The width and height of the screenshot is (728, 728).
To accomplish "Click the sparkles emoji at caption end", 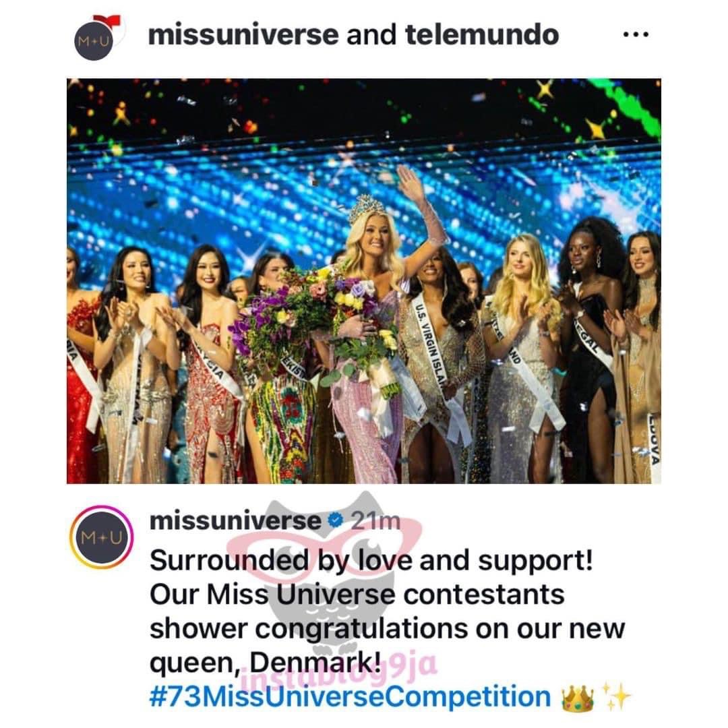I will pyautogui.click(x=616, y=696).
